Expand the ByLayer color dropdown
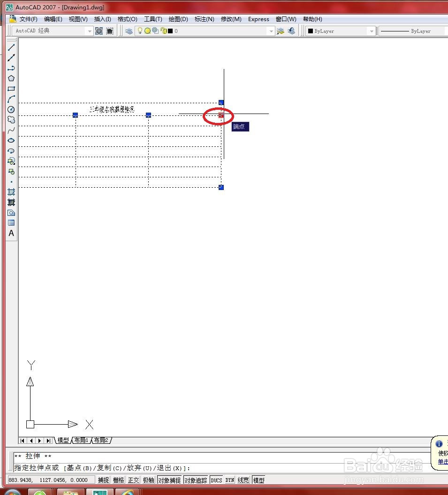 [371, 31]
